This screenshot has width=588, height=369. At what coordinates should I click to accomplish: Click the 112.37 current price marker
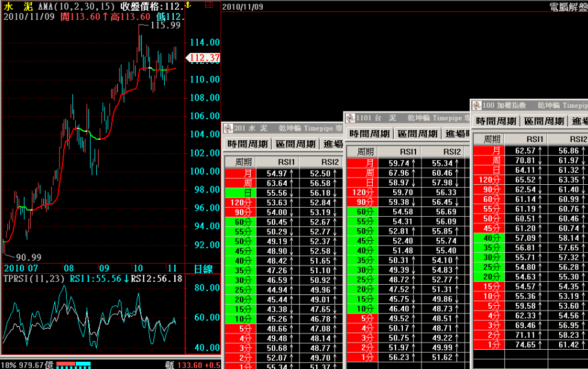[x=204, y=58]
